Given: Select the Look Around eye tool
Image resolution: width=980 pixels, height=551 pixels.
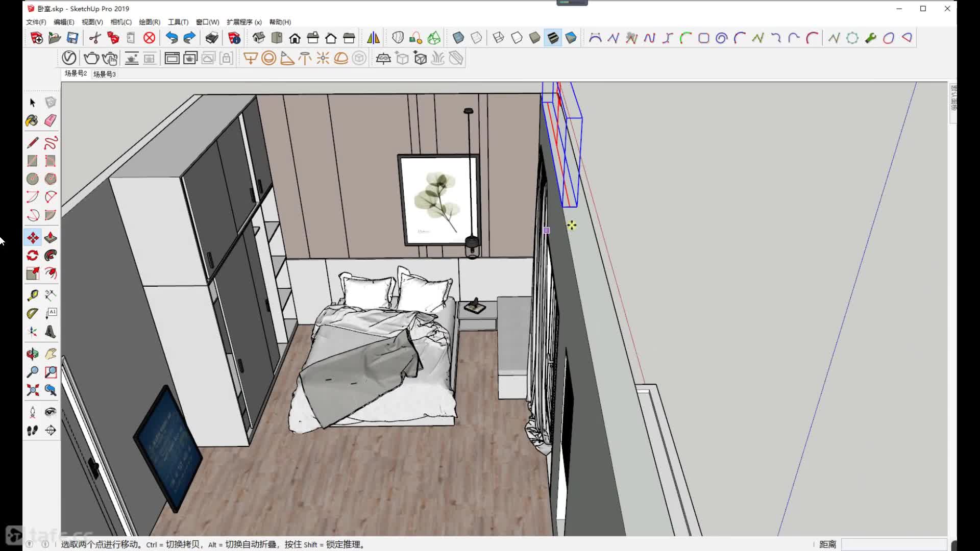Looking at the screenshot, I should [51, 412].
